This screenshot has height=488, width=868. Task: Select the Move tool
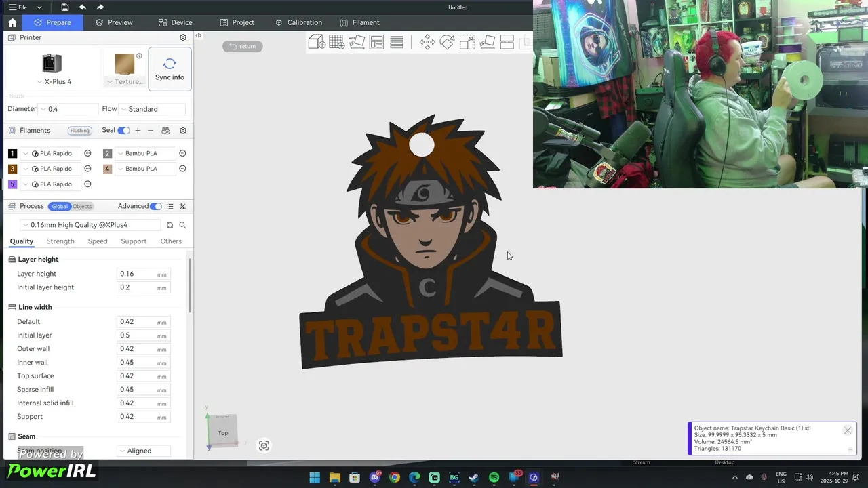(x=427, y=42)
